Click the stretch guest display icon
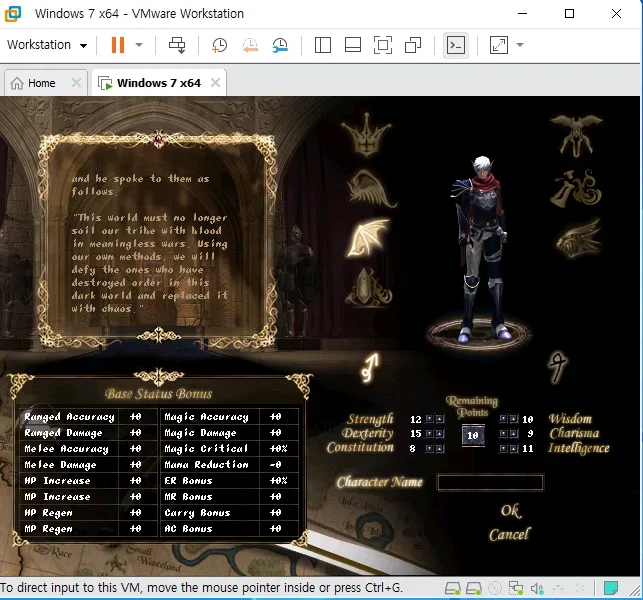The height and width of the screenshot is (600, 643). (499, 45)
